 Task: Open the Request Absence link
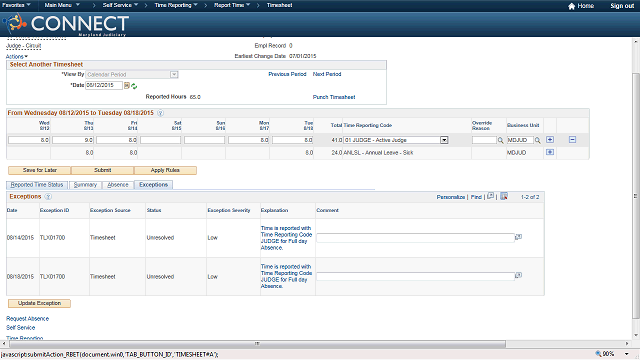click(x=27, y=319)
